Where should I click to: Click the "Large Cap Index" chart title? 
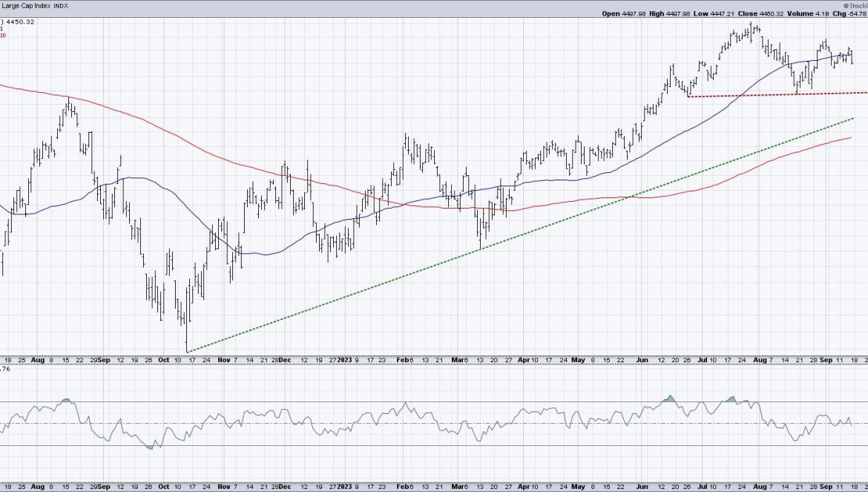point(24,5)
